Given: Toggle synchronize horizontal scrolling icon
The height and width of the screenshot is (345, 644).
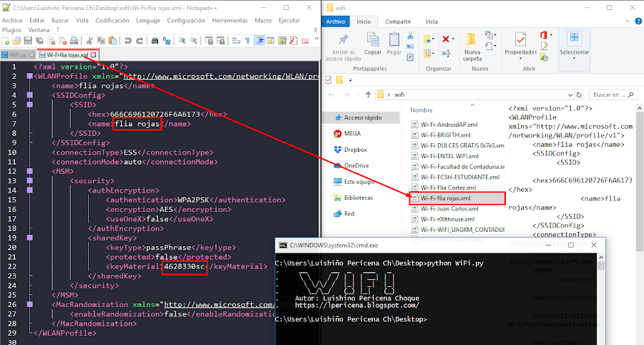Looking at the screenshot, I should (x=220, y=40).
